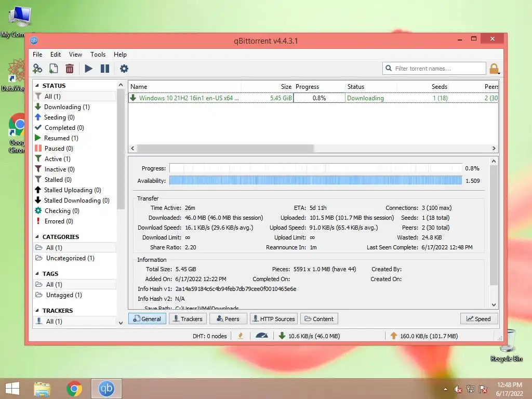
Task: Click the torrent list scroll right arrow
Action: point(494,148)
